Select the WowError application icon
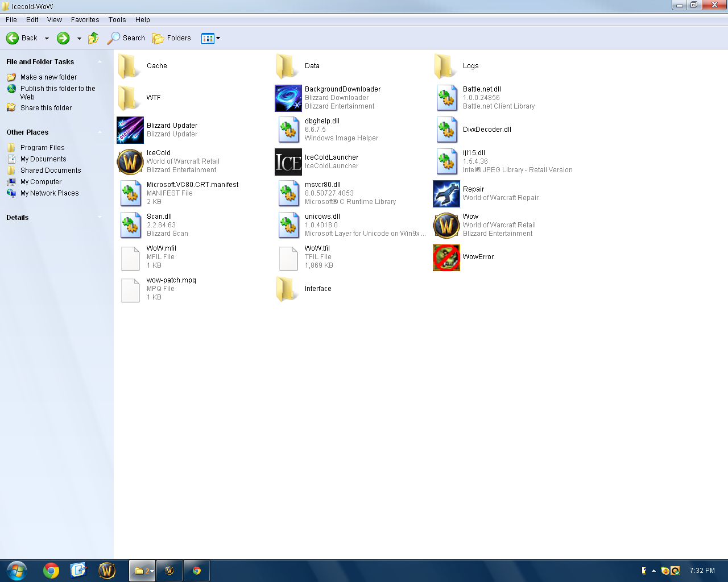The height and width of the screenshot is (582, 728). click(446, 257)
